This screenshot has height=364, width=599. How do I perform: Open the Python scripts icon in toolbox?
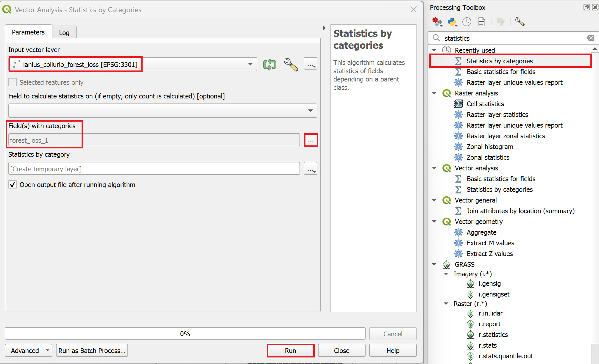(x=452, y=22)
